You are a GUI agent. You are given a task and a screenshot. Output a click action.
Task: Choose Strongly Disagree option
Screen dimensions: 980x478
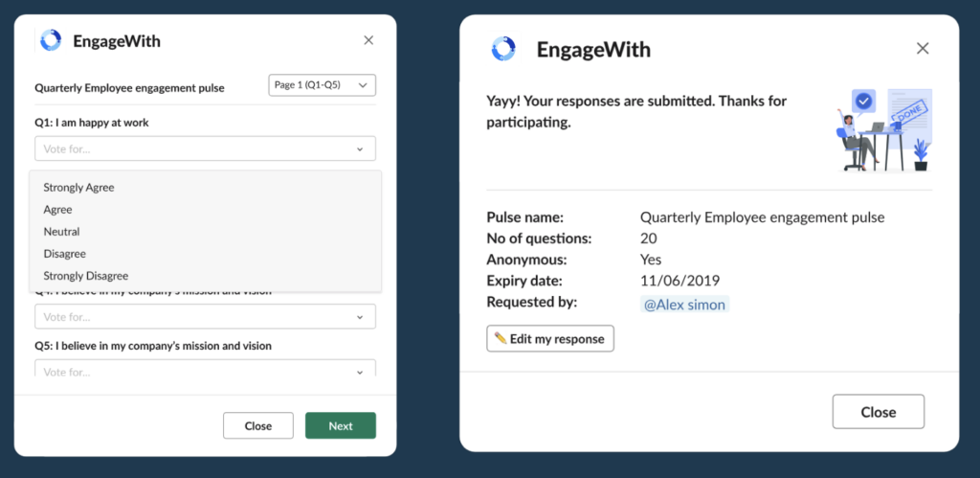85,276
